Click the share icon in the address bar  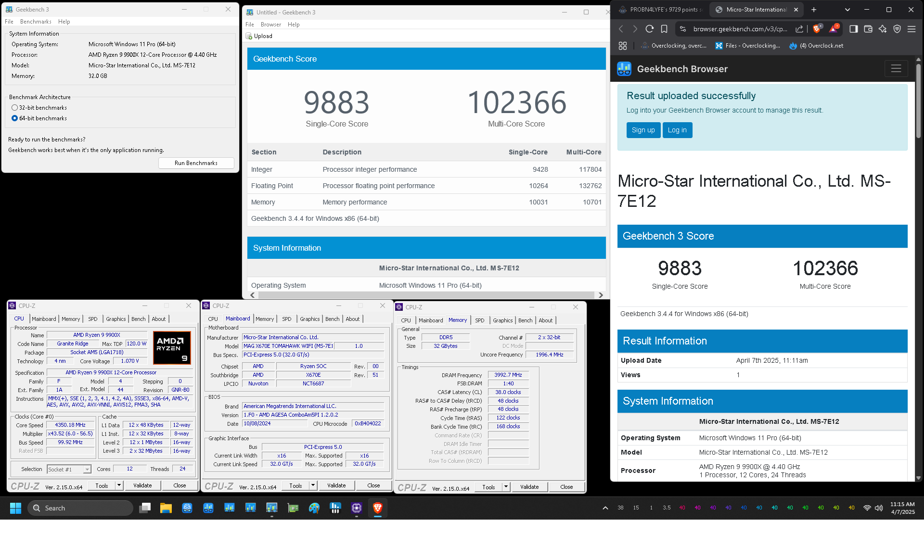click(799, 29)
